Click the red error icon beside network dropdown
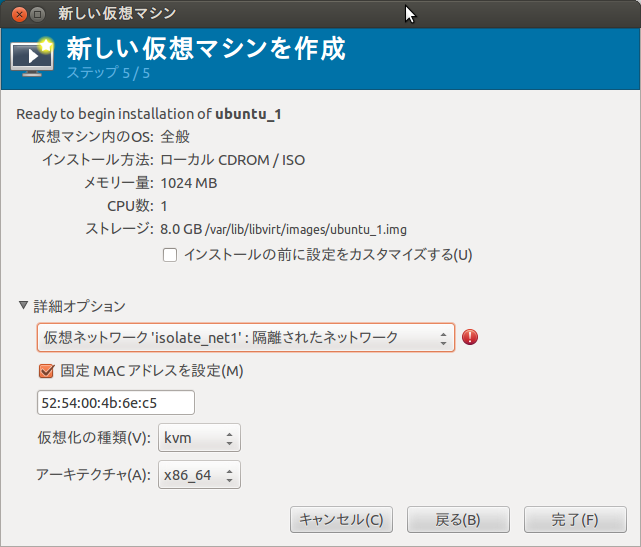Viewport: 641px width, 547px height. pos(470,337)
